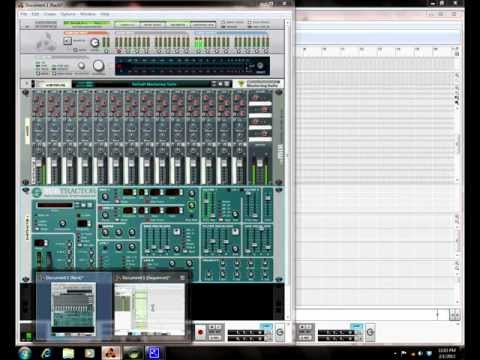Screen dimensions: 480x360
Task: Show hidden system tray icons
Action: pos(395,353)
